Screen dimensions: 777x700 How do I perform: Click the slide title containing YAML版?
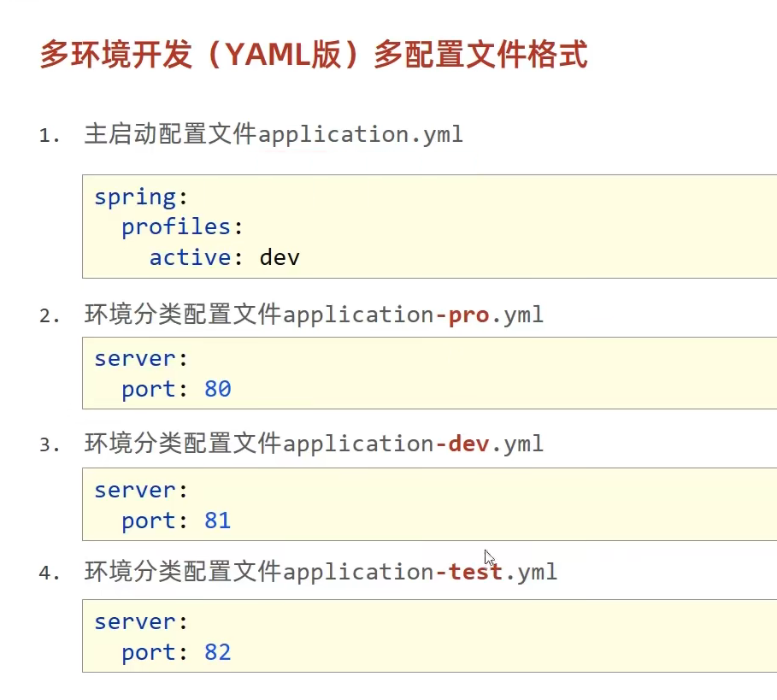[x=314, y=54]
